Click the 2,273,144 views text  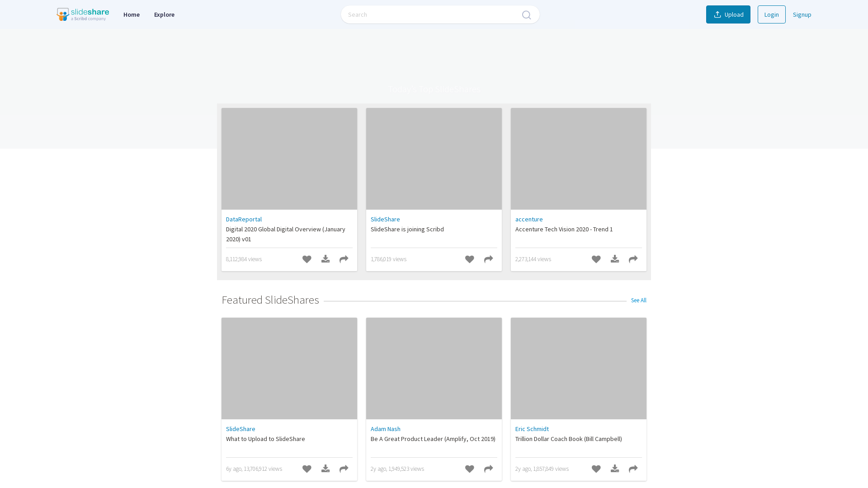pyautogui.click(x=533, y=259)
